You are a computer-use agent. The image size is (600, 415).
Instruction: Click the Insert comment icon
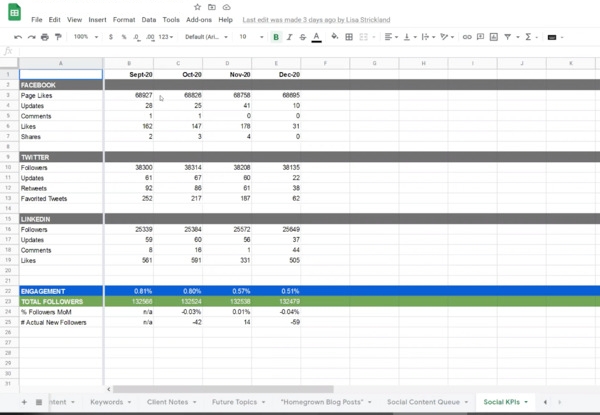[480, 37]
